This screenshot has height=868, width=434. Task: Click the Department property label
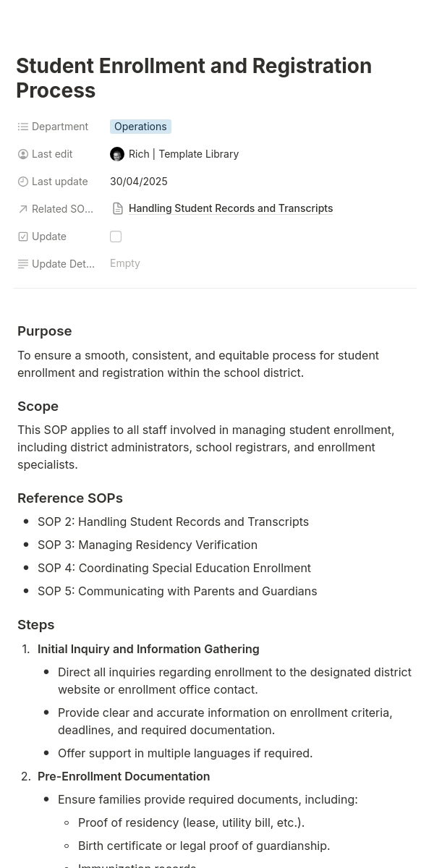60,127
